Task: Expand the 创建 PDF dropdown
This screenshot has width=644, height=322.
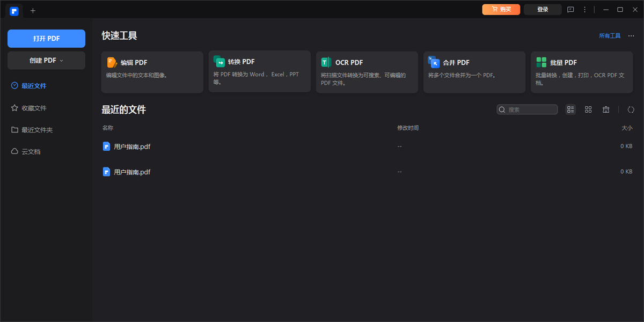Action: click(46, 61)
